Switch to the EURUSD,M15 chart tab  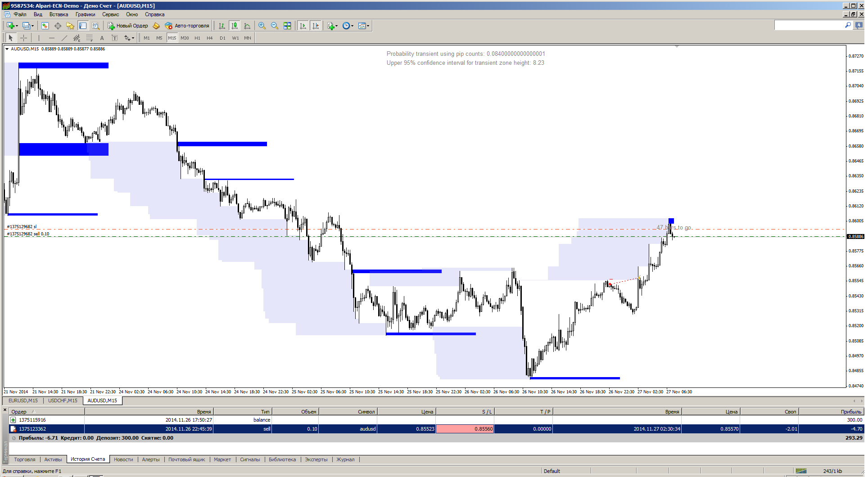click(23, 400)
